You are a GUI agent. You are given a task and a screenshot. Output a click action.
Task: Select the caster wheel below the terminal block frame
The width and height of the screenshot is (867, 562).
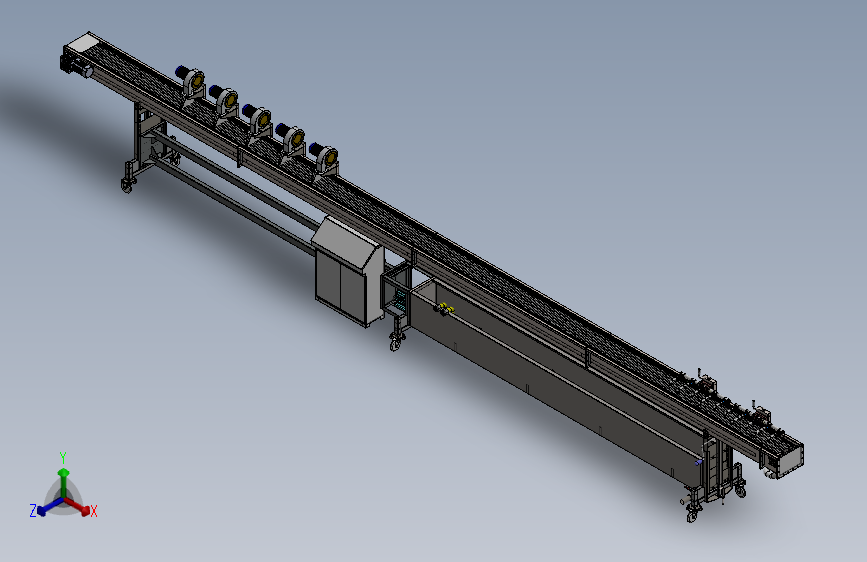click(x=396, y=341)
